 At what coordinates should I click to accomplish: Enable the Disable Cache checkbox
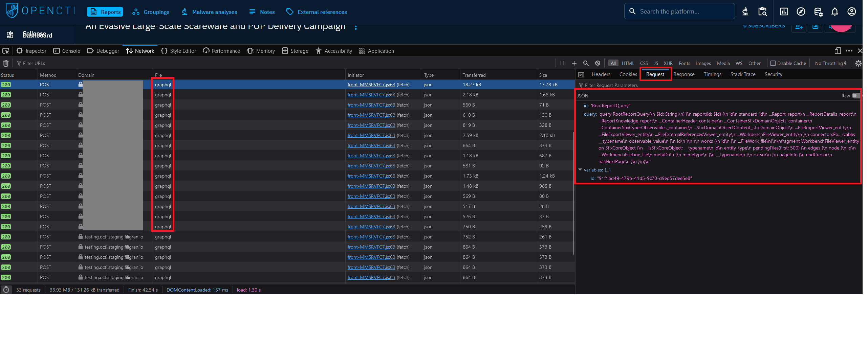tap(773, 63)
